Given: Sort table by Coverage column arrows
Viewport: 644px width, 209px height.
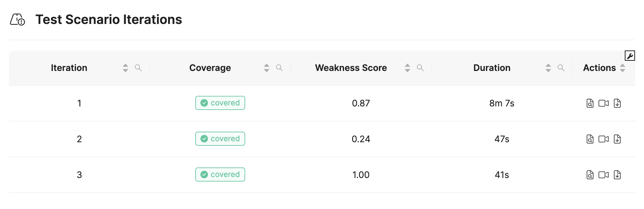Looking at the screenshot, I should click(267, 68).
